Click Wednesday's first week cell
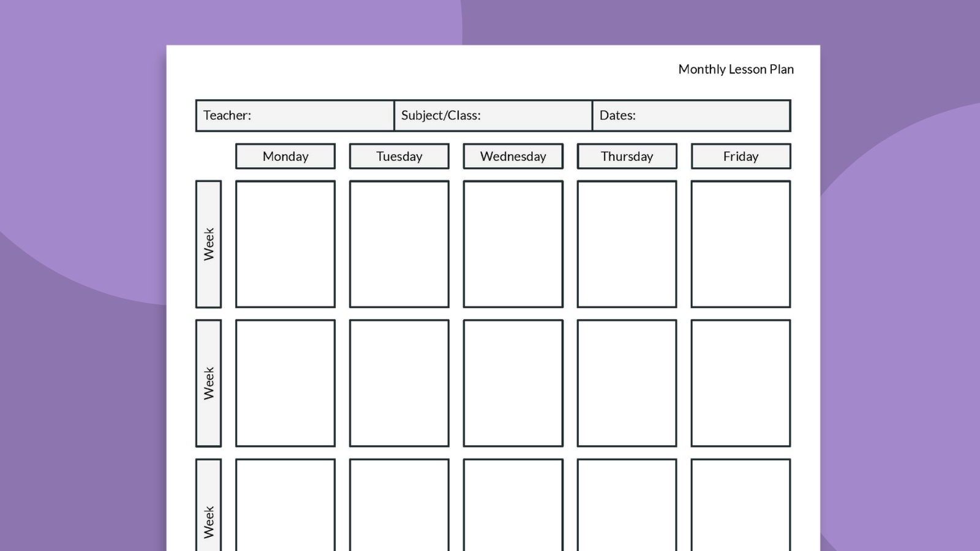This screenshot has width=980, height=551. click(513, 244)
